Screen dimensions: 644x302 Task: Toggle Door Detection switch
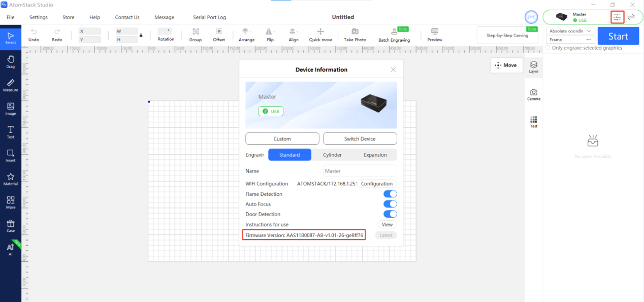(x=390, y=214)
